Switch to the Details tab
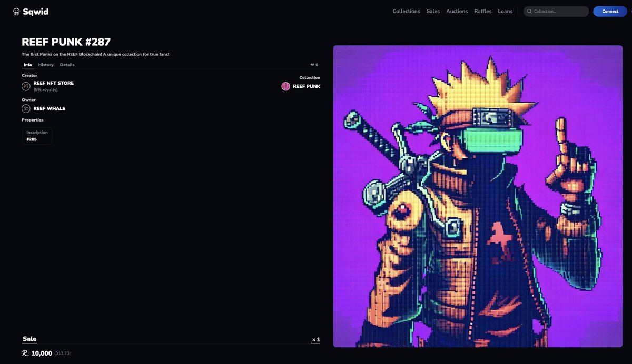This screenshot has width=632, height=364. [x=67, y=65]
